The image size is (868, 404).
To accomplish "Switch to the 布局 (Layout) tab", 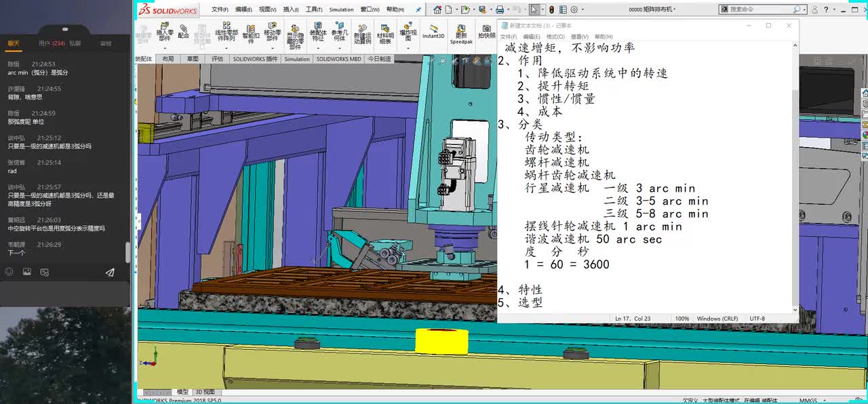I will click(x=167, y=59).
